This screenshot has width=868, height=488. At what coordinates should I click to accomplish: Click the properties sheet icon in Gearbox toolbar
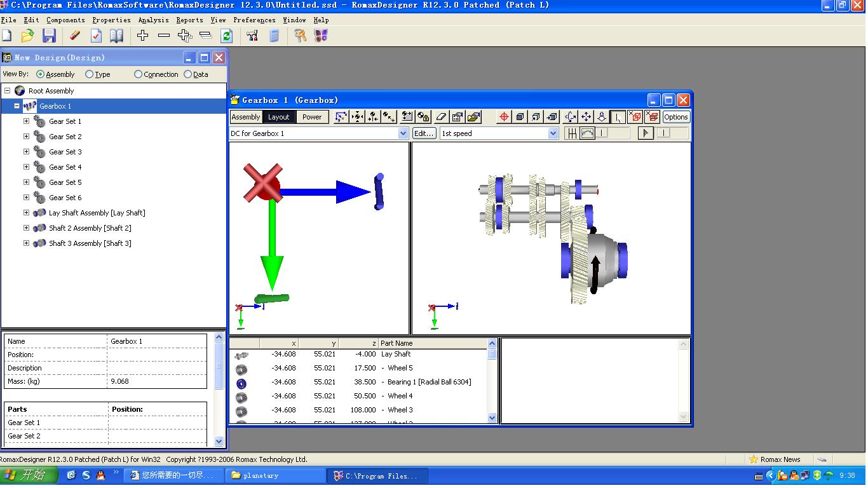[457, 117]
